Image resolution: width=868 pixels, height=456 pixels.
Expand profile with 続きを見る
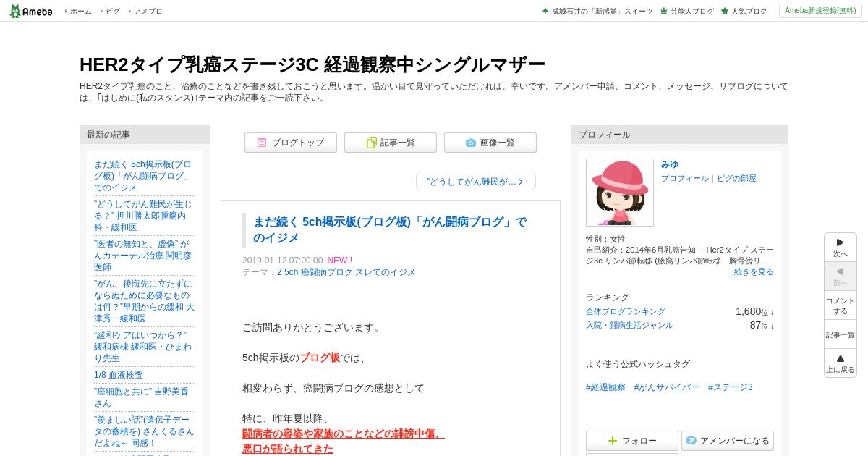[x=754, y=271]
